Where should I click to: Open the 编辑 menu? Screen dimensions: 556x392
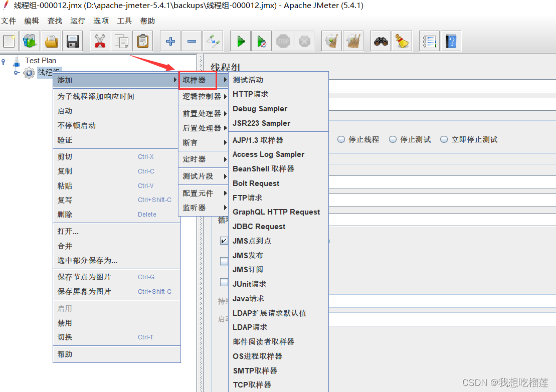click(32, 21)
